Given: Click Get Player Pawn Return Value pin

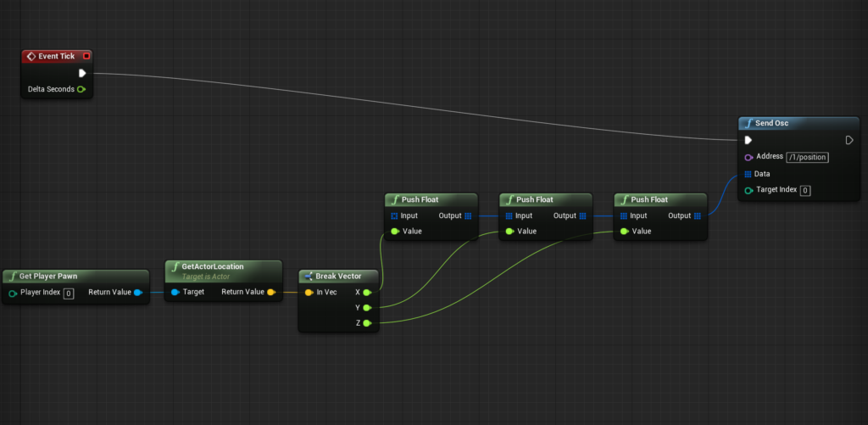Looking at the screenshot, I should click(x=138, y=293).
